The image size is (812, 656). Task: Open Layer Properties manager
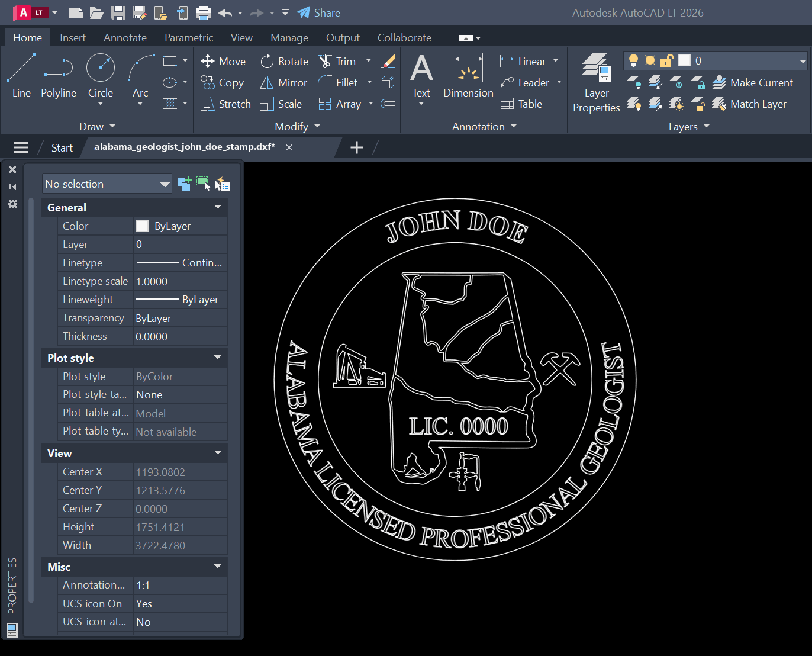click(596, 83)
